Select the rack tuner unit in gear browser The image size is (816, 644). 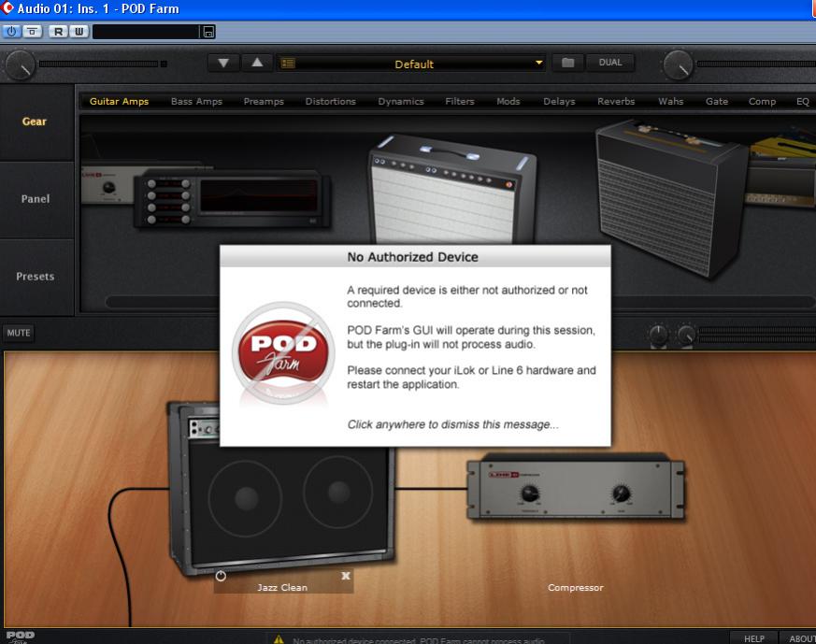(x=232, y=200)
